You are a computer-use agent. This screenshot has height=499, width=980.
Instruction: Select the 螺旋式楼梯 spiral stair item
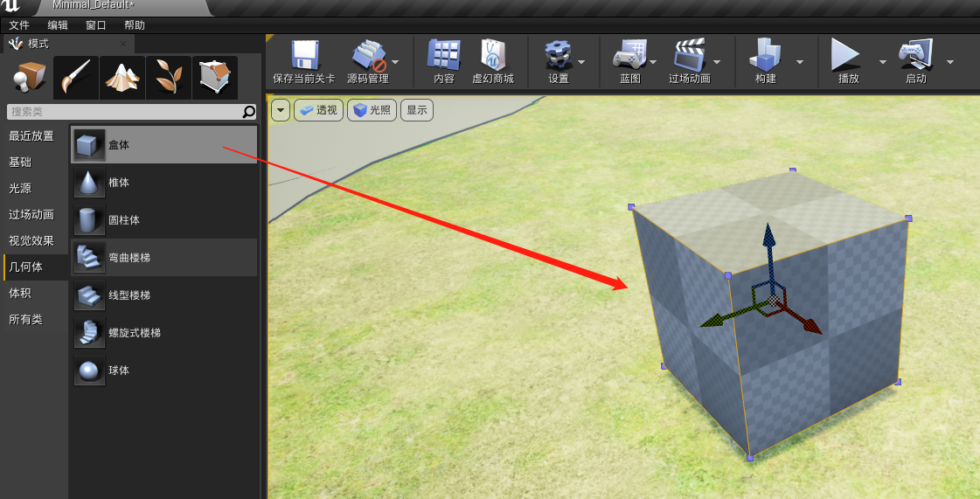164,332
